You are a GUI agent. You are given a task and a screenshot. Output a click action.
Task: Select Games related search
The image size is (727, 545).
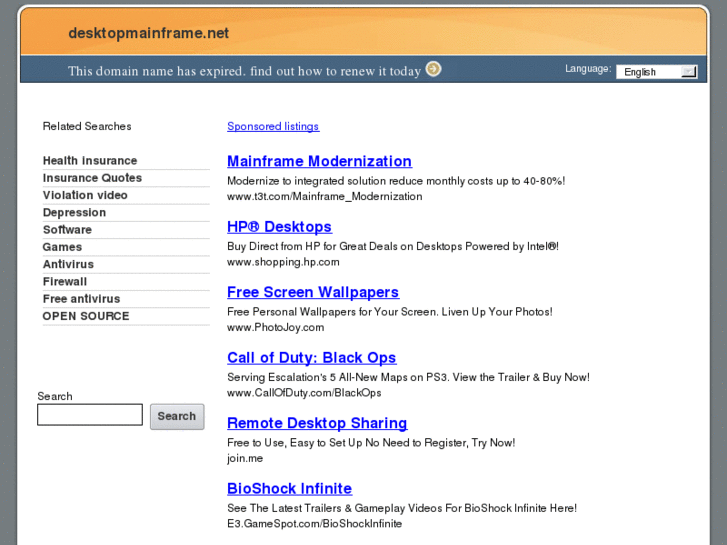(x=62, y=247)
